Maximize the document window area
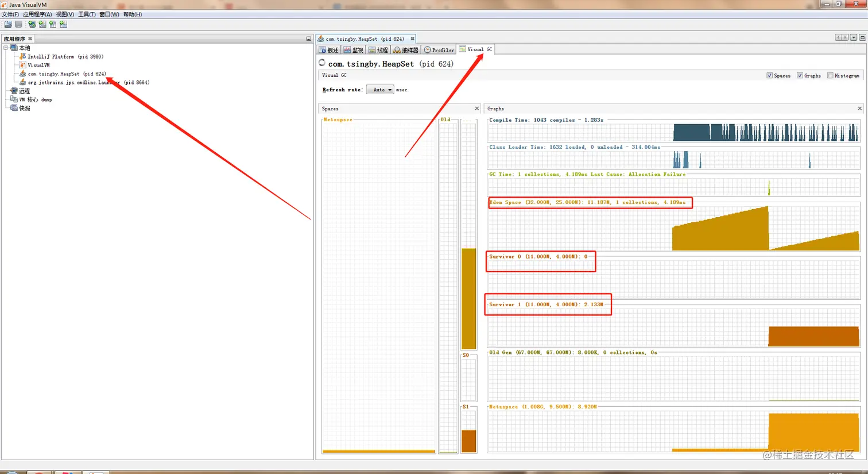 coord(862,37)
